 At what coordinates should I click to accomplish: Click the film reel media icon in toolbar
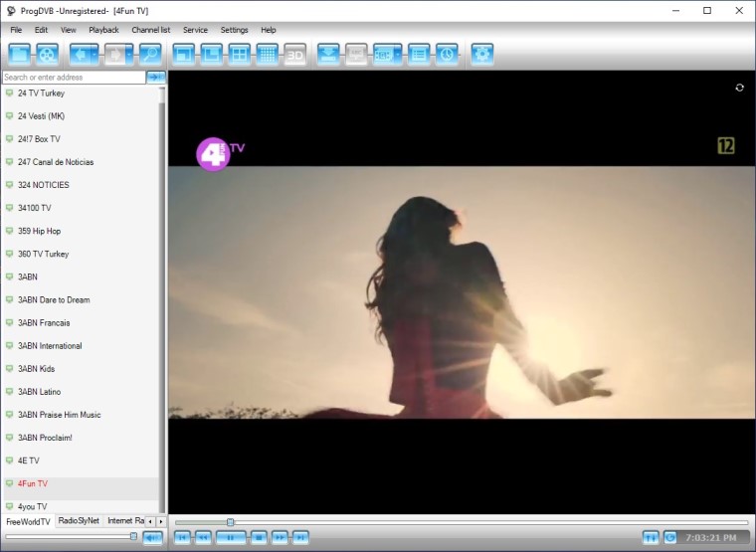(x=47, y=54)
